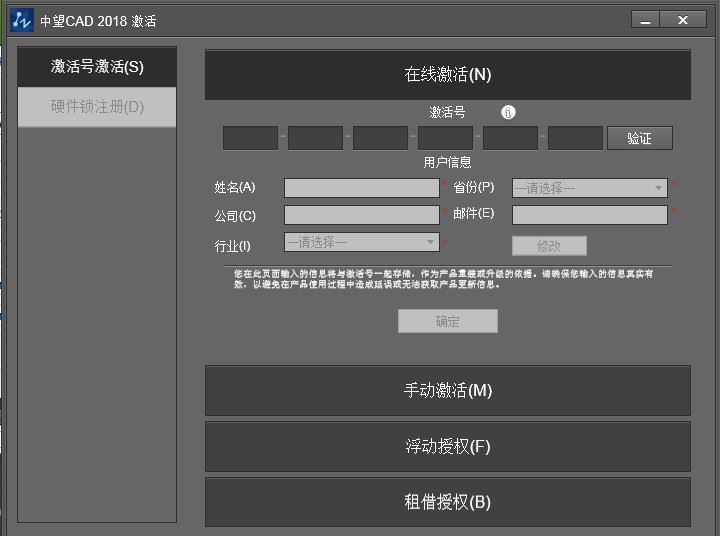Image resolution: width=720 pixels, height=536 pixels.
Task: Select the 激活号激活(S) tab
Action: (x=97, y=67)
